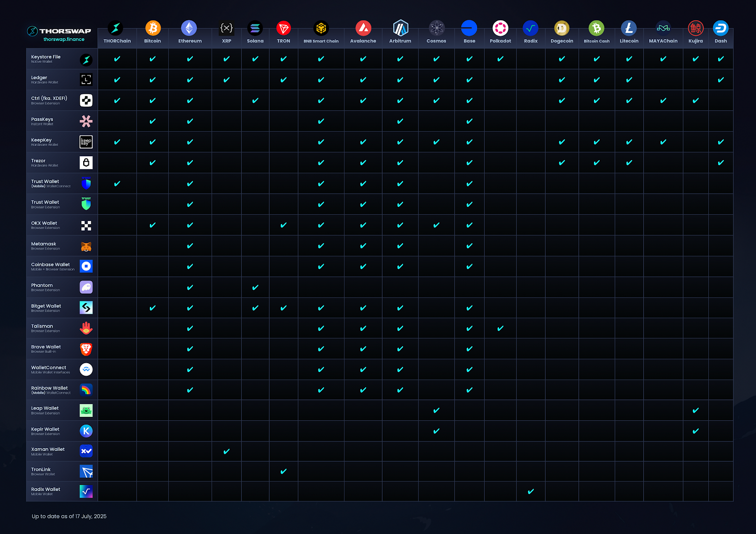Click the Metamask fox icon
Viewport: 756px width, 534px height.
(x=86, y=246)
